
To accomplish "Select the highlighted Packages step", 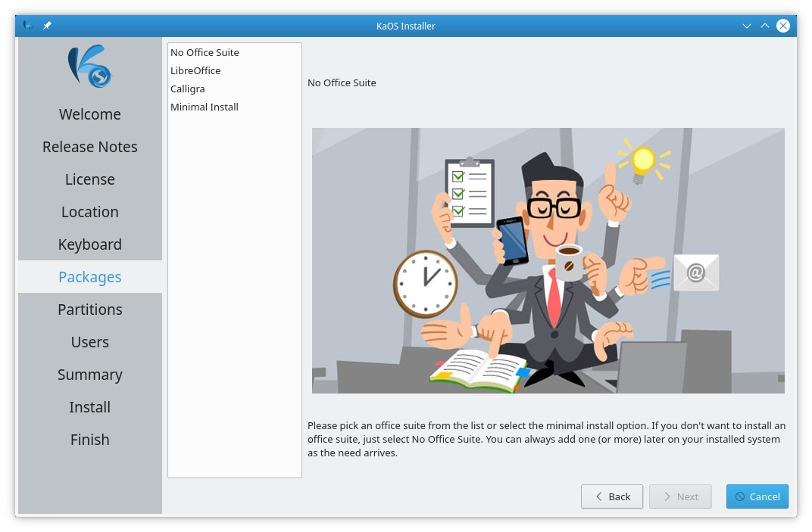I will click(89, 276).
